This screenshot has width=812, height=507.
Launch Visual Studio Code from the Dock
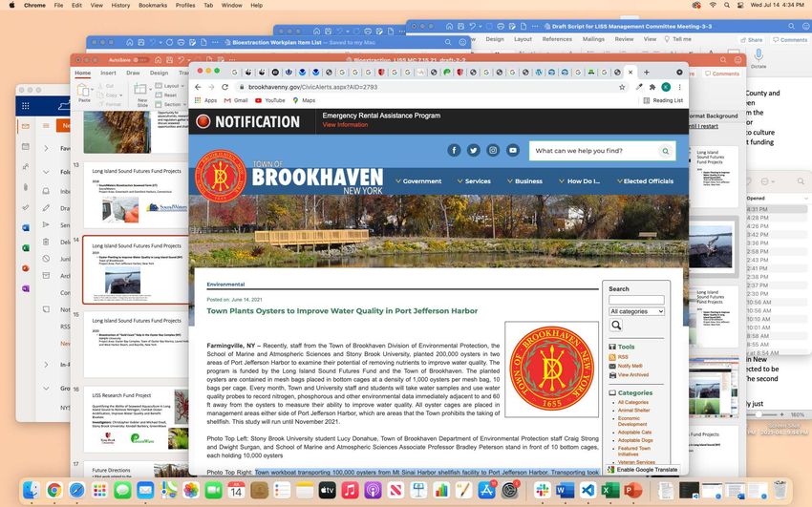click(x=588, y=490)
